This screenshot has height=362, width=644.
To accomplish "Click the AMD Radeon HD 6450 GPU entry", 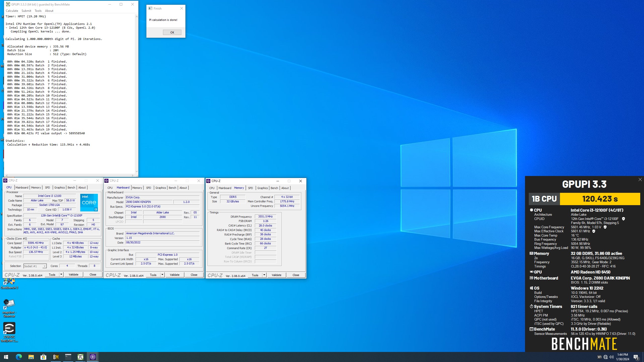I will [590, 272].
